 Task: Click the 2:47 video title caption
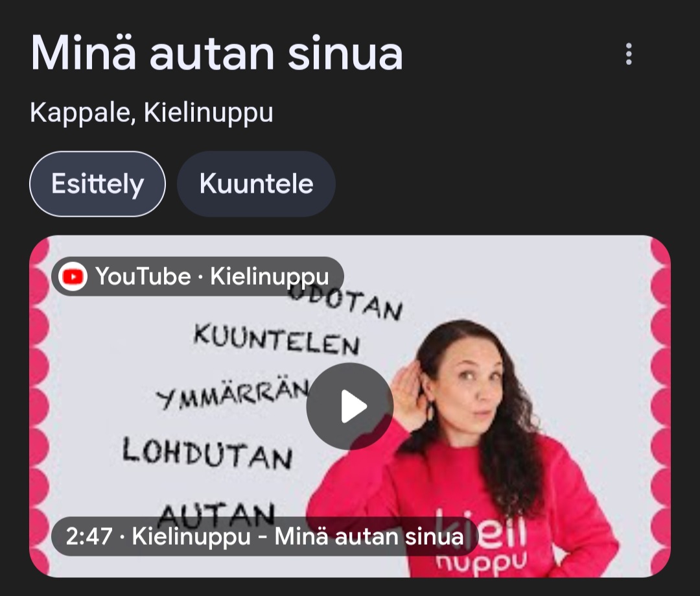[264, 536]
